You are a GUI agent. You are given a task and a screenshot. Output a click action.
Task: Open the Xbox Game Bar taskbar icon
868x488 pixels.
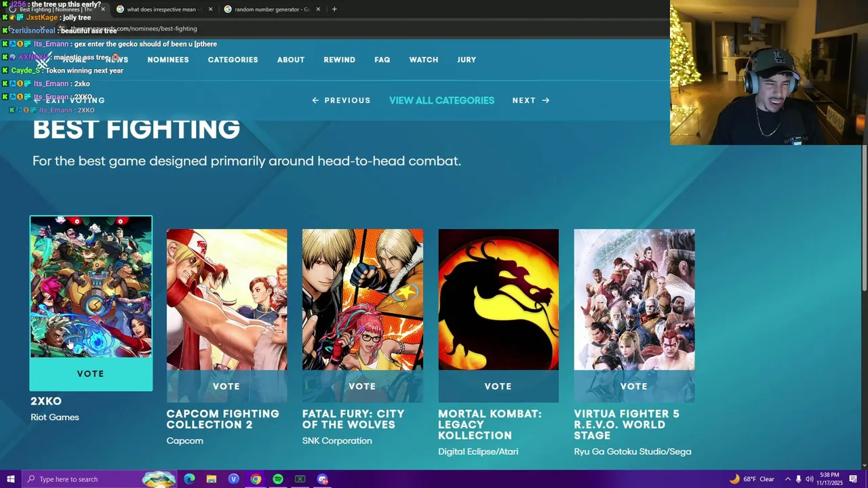[300, 479]
